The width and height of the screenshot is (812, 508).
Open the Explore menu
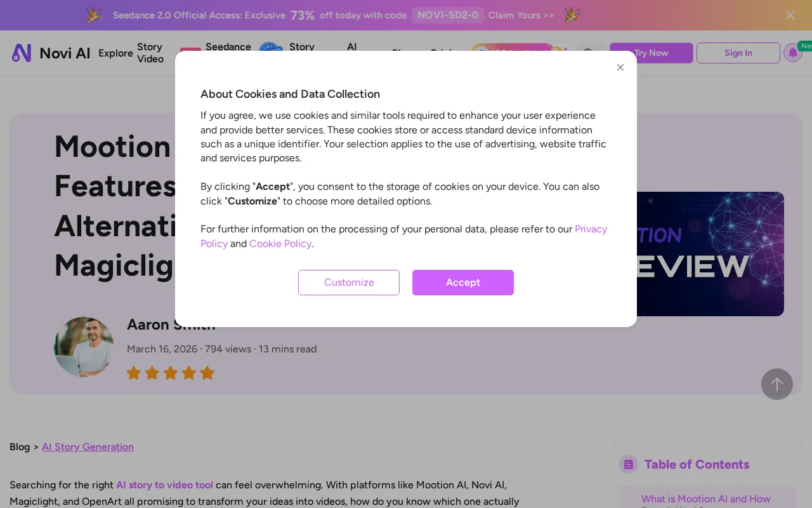[x=115, y=53]
